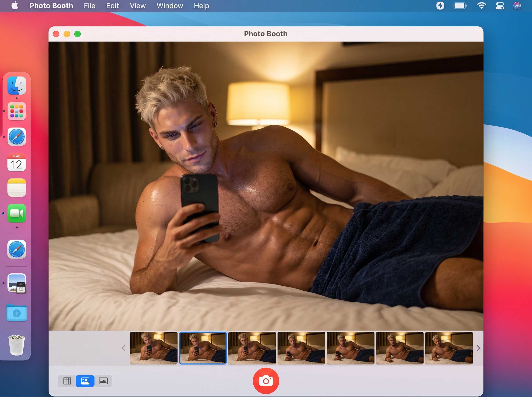Switch to movie clip mode
The height and width of the screenshot is (397, 532).
click(103, 381)
